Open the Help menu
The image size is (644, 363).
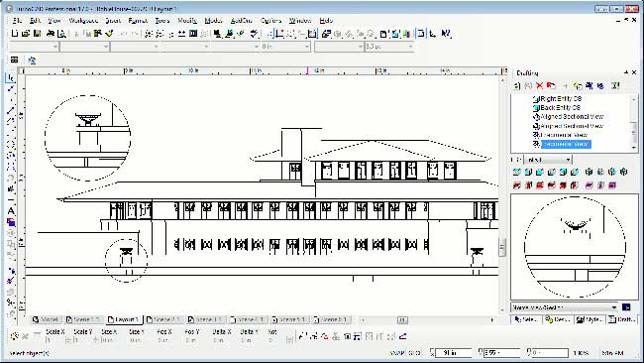[326, 20]
